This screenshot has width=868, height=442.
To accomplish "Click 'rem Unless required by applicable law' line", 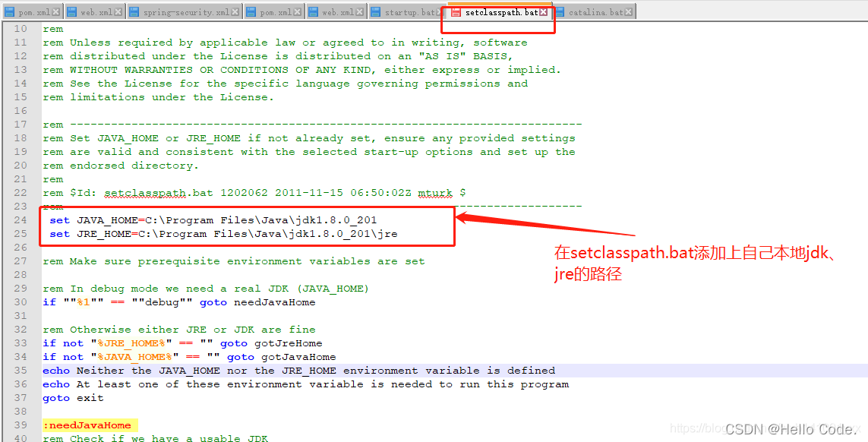I will click(x=285, y=43).
